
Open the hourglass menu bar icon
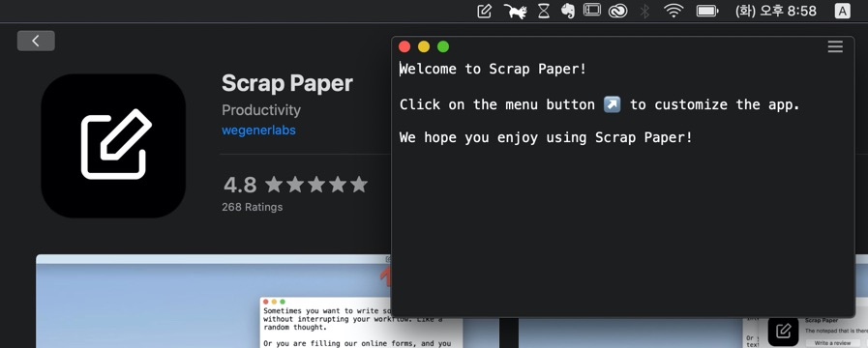[544, 11]
